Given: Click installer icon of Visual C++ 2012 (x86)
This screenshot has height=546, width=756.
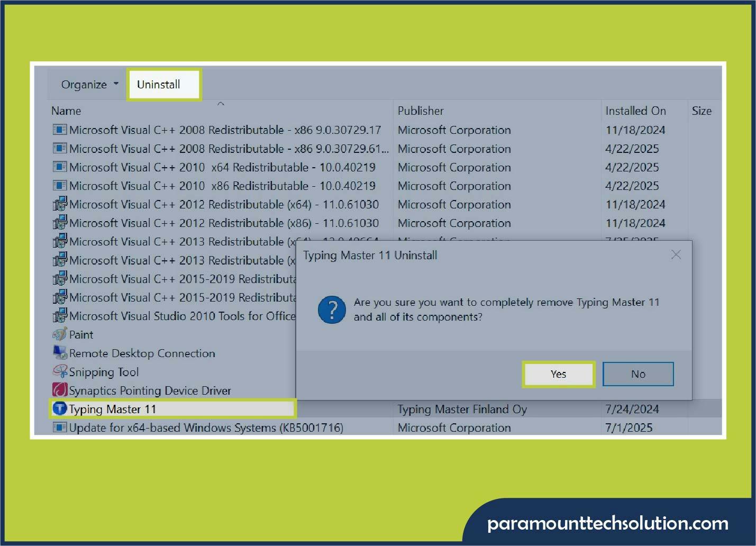Looking at the screenshot, I should pos(60,223).
